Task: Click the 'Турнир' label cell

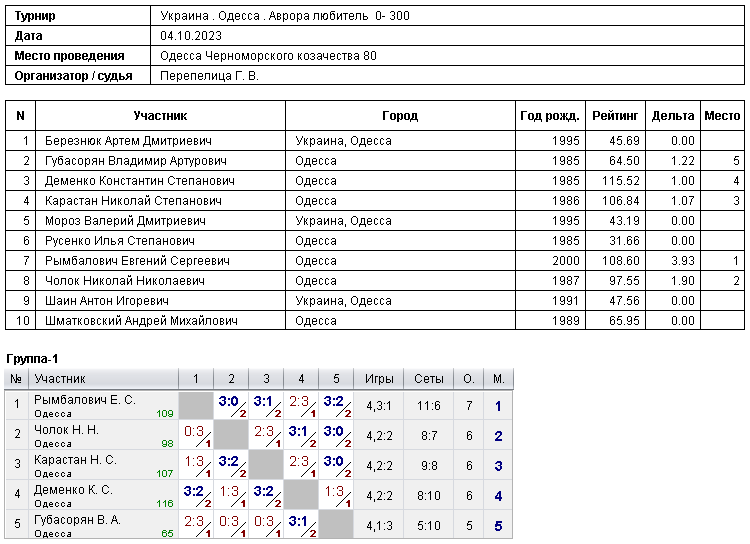Action: (78, 16)
